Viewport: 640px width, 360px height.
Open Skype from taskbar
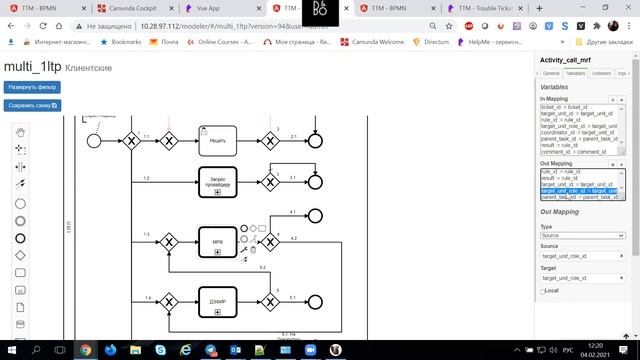(160, 350)
